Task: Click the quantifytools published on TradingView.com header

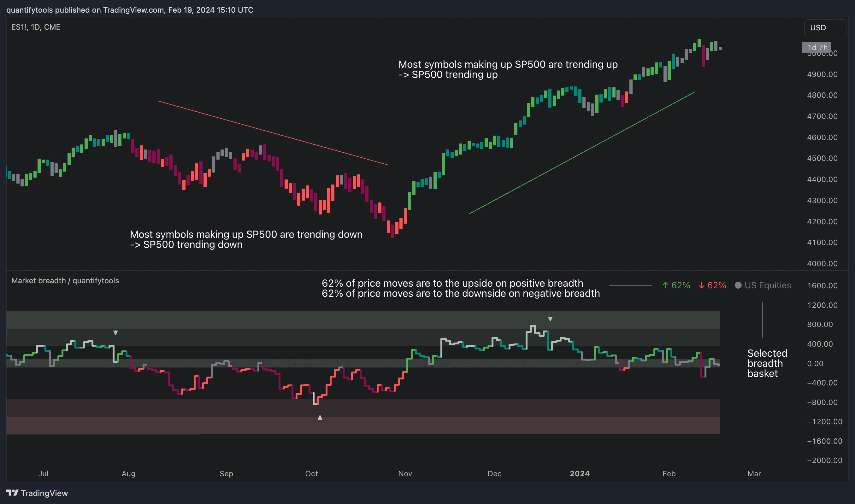Action: tap(129, 10)
